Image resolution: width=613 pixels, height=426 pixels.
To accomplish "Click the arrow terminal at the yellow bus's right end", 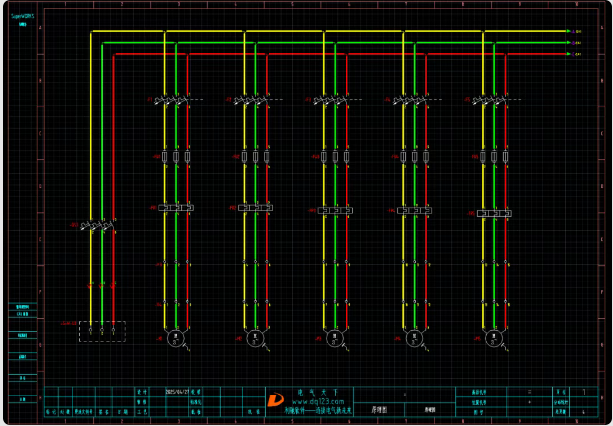I will coord(568,31).
